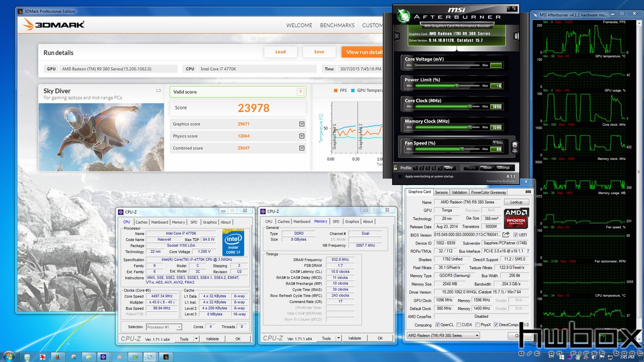Click the MSI Afterburner left K side button
The image size is (644, 362).
pos(397,36)
